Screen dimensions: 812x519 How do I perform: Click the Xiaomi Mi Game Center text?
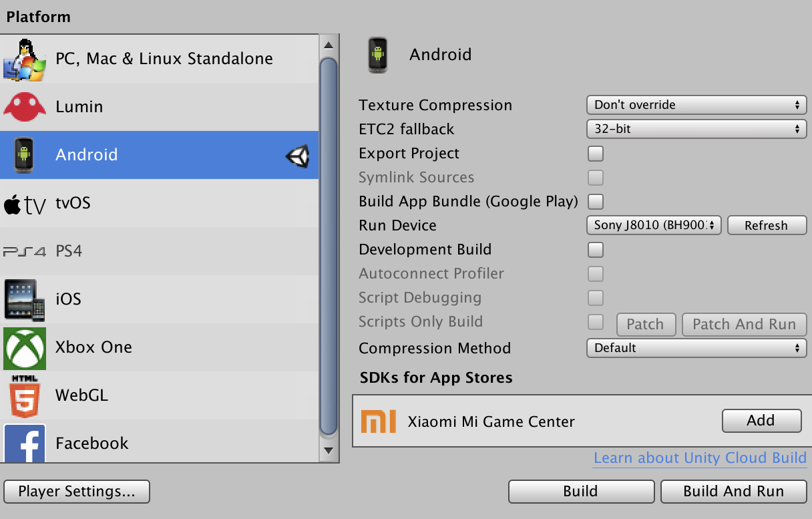(491, 422)
